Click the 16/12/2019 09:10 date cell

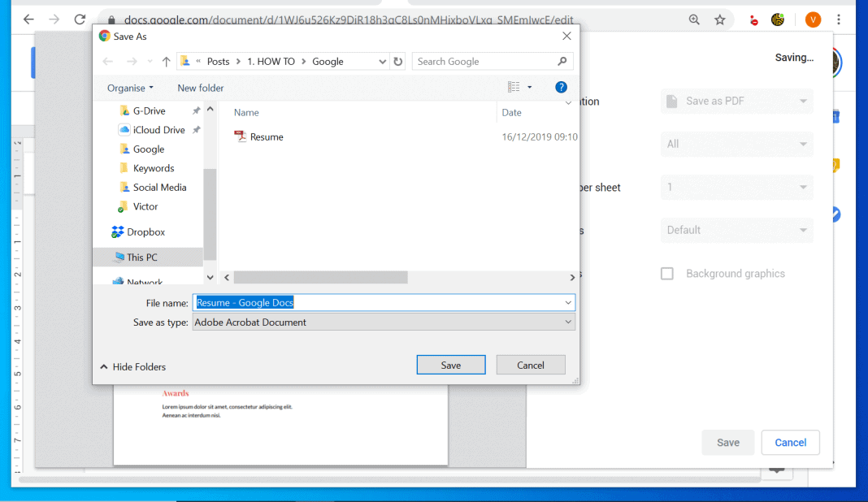click(x=539, y=136)
